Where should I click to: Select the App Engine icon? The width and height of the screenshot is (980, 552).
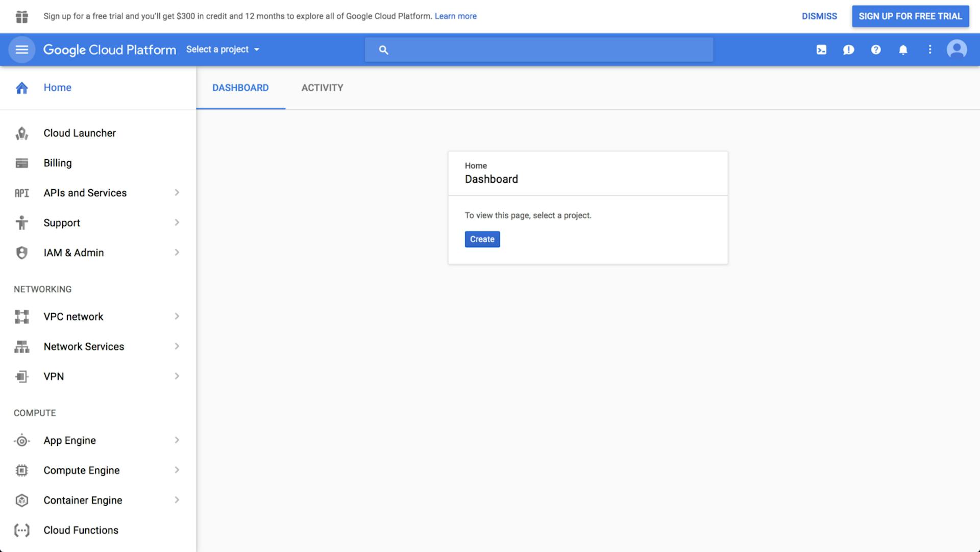(x=21, y=440)
